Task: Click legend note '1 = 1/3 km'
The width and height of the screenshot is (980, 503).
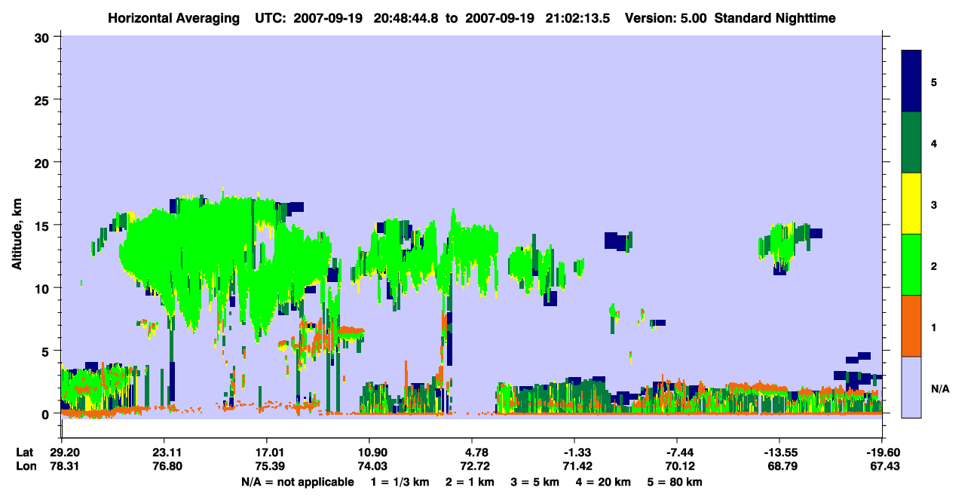Action: [400, 482]
